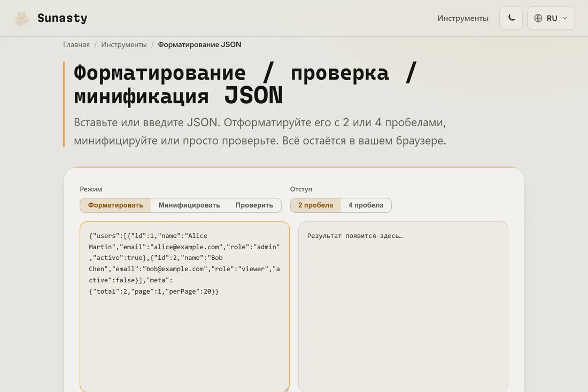
Task: Click the Sunasty brand name
Action: pos(62,18)
